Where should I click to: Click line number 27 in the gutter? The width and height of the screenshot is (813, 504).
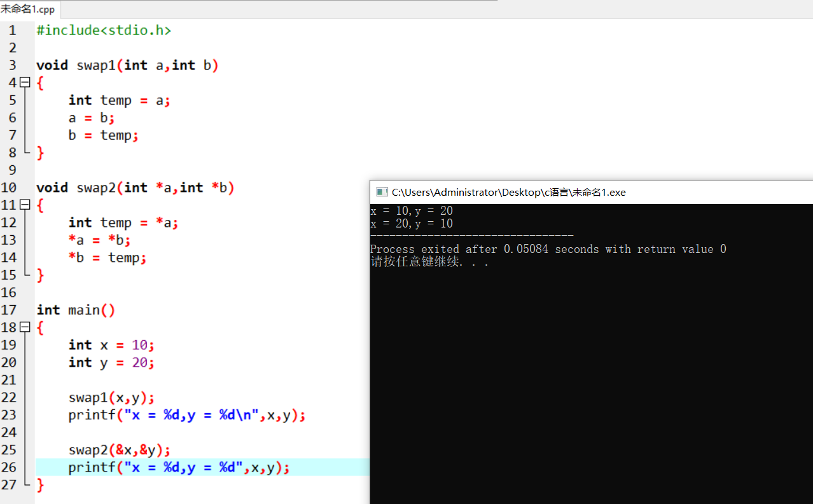(9, 485)
